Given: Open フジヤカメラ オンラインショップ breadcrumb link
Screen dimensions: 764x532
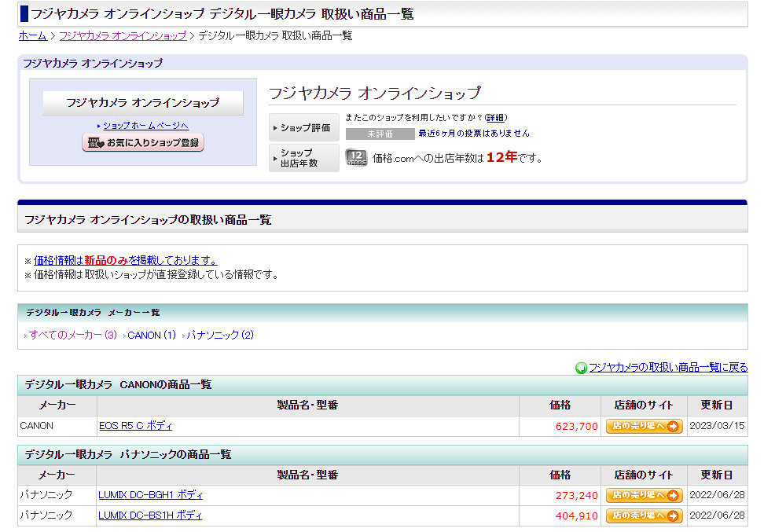Looking at the screenshot, I should click(123, 35).
